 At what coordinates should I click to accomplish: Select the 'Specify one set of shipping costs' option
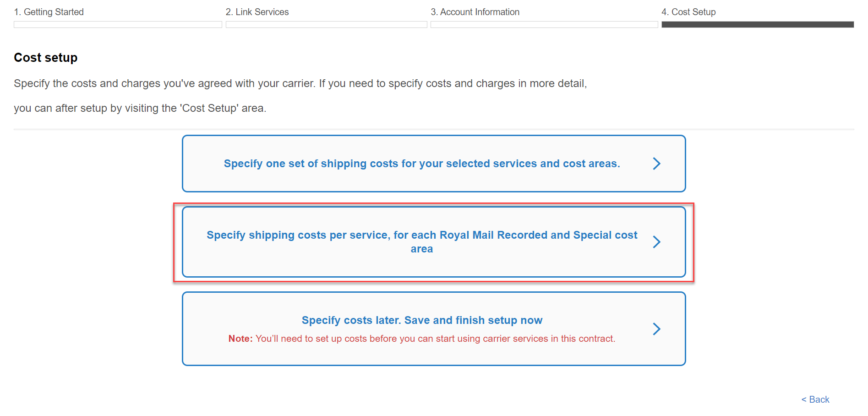(421, 163)
